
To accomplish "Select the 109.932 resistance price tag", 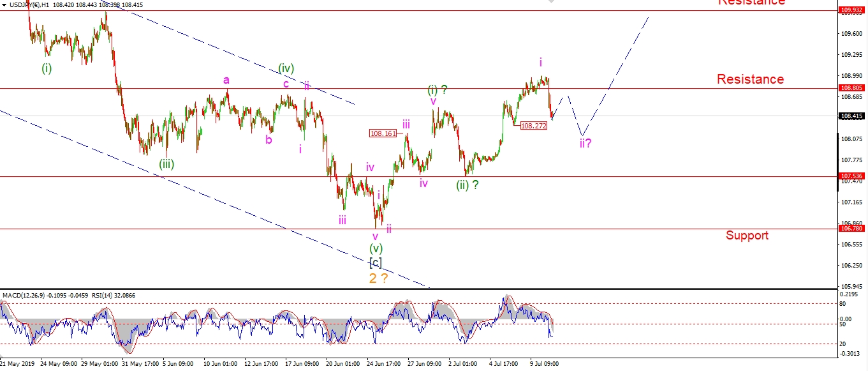I will coord(851,10).
